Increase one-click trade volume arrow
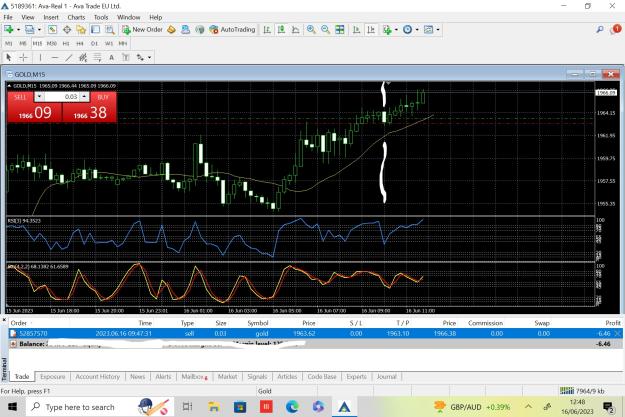The image size is (625, 417). click(84, 96)
